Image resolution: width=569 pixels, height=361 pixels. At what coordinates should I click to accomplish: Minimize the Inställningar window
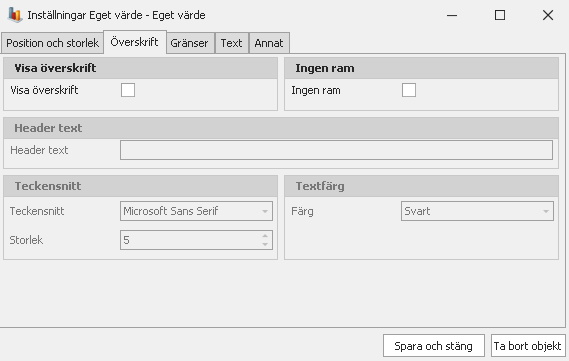pos(452,15)
